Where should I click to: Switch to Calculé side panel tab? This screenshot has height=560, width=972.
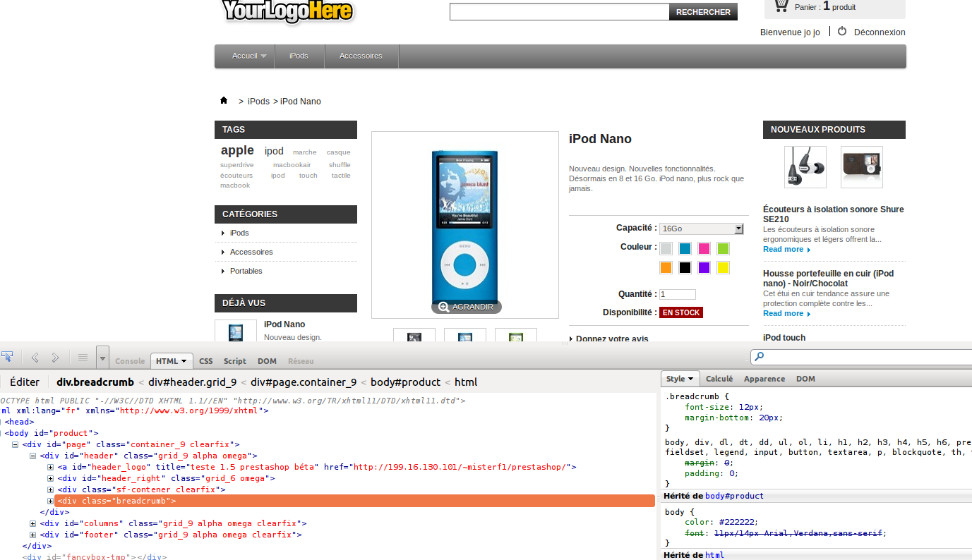tap(719, 379)
